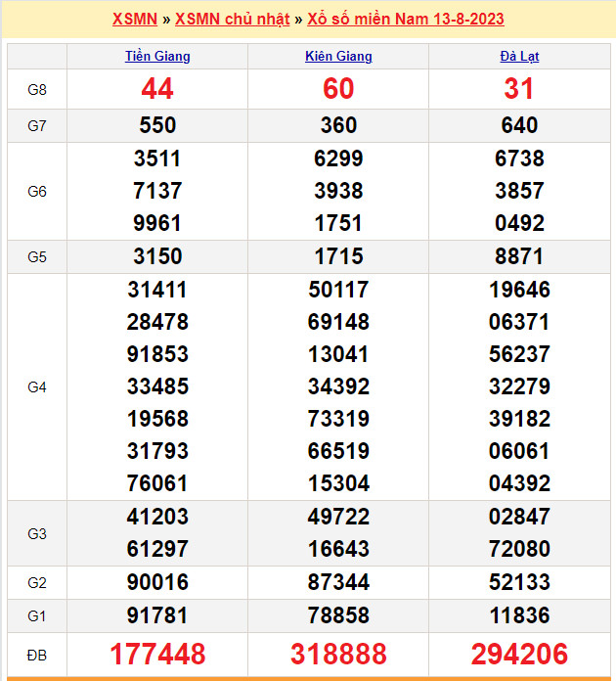Open the Kiên Giang column header link

[x=338, y=56]
